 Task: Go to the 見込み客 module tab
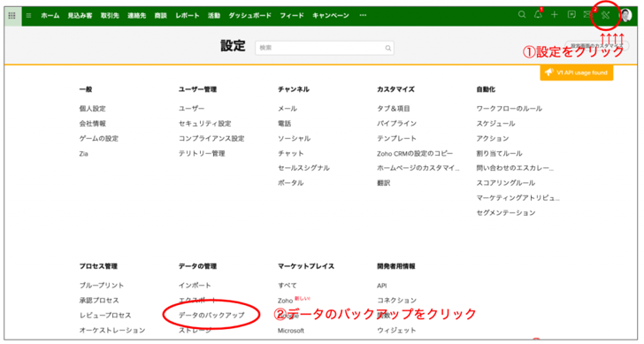80,16
